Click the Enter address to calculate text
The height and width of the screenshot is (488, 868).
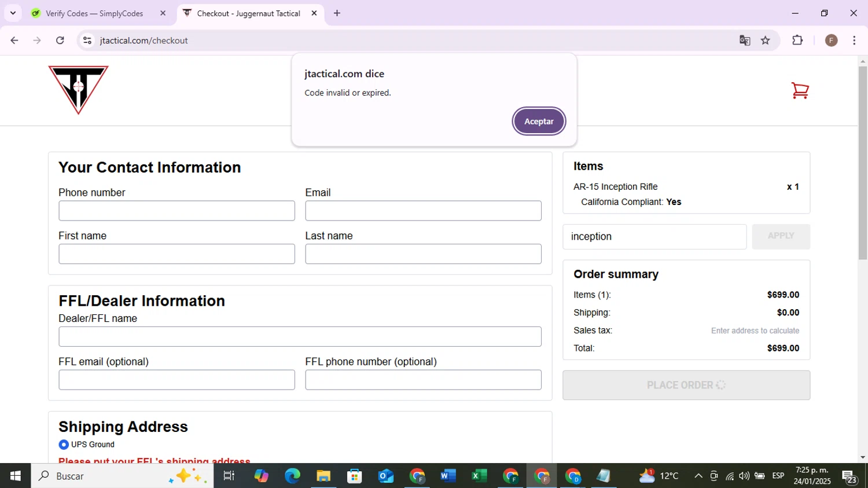(x=755, y=331)
